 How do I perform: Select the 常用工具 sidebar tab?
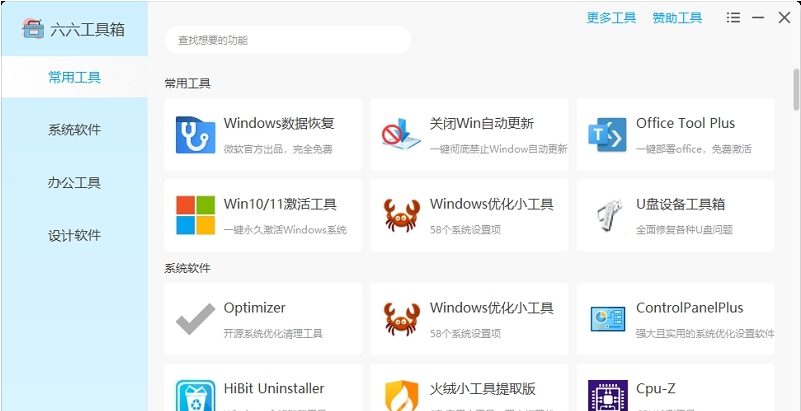[x=75, y=77]
